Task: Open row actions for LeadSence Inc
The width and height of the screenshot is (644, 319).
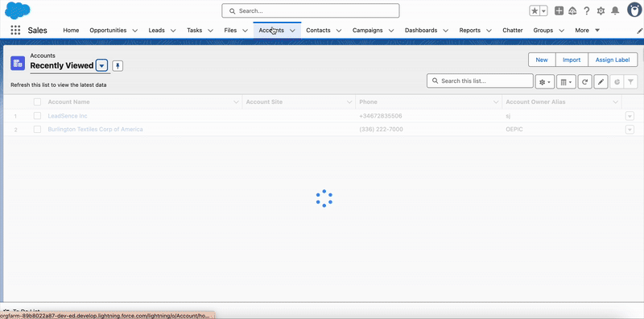Action: (630, 116)
